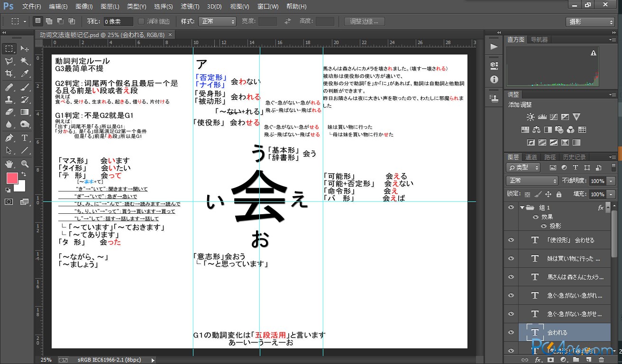Hide the 组 1 group

tap(511, 208)
